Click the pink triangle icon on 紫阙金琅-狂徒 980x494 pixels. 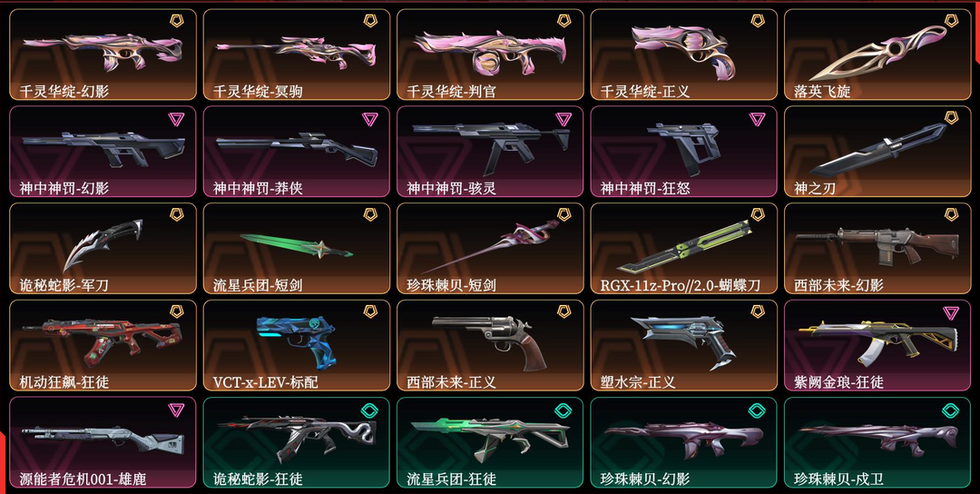tap(951, 312)
